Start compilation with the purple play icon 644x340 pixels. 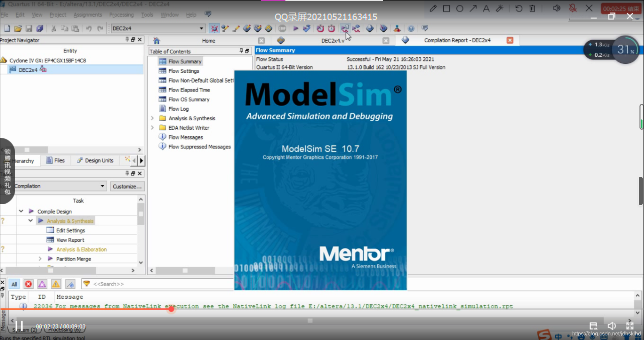click(x=296, y=29)
